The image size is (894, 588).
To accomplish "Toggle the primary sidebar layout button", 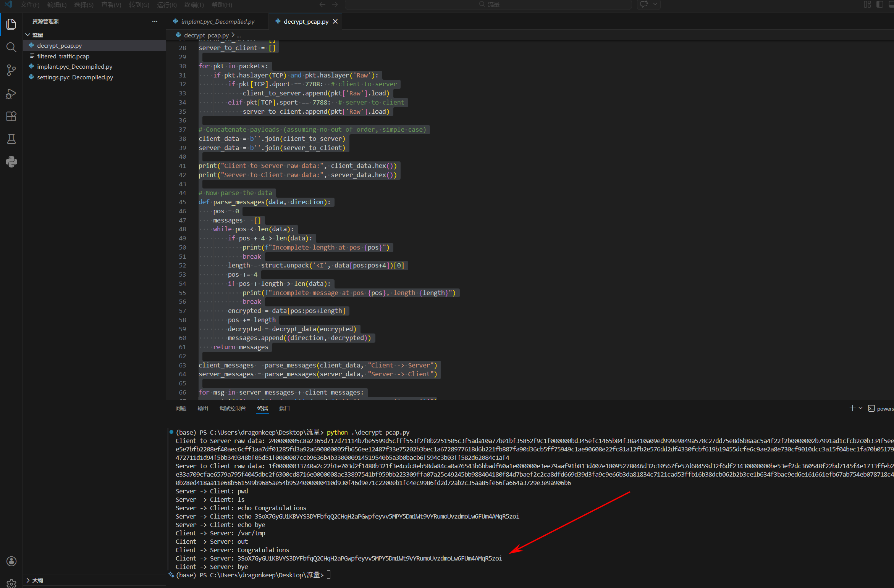I will tap(879, 5).
